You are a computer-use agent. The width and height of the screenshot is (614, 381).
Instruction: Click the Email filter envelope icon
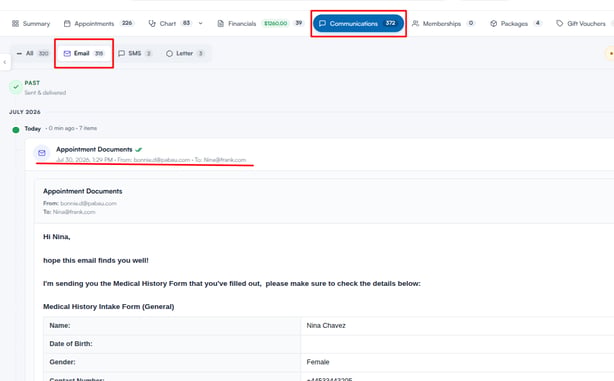(x=67, y=53)
